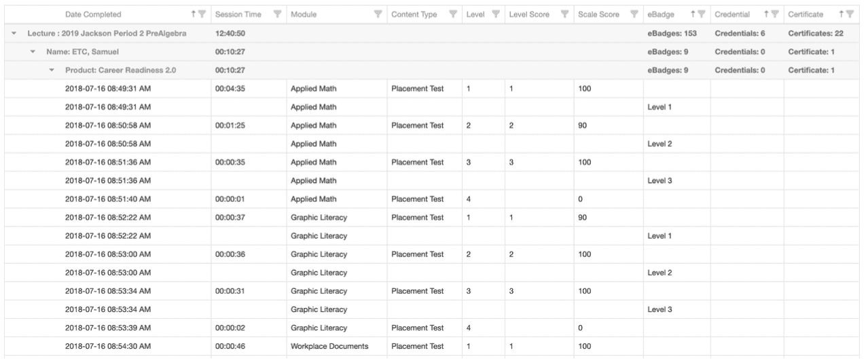This screenshot has width=868, height=359.
Task: Open the filter for Date Completed column
Action: 202,15
